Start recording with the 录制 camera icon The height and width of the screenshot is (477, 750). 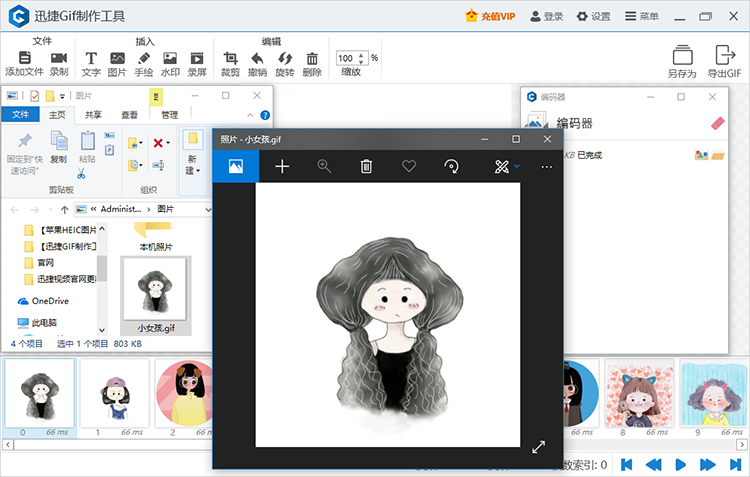[x=59, y=58]
